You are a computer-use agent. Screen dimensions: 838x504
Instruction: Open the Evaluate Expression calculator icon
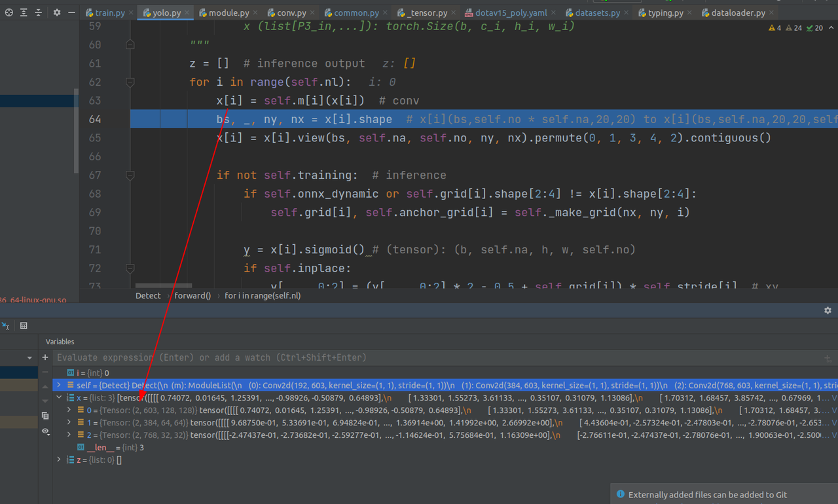point(24,325)
